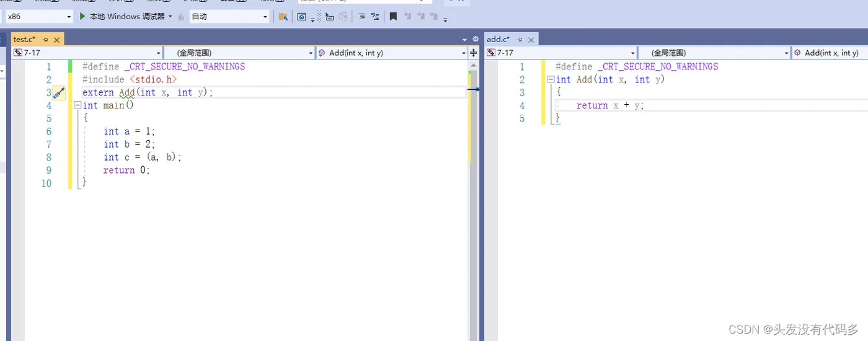Click line number 5 in add.c
868x341 pixels.
tap(522, 118)
